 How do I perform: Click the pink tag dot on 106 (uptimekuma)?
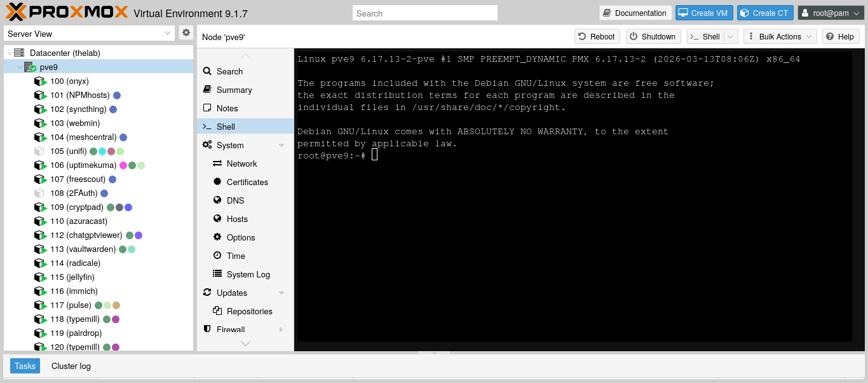coord(123,165)
